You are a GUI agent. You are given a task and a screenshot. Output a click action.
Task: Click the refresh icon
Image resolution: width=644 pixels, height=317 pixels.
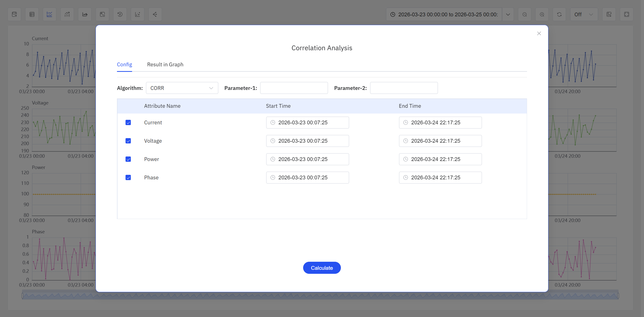[559, 14]
